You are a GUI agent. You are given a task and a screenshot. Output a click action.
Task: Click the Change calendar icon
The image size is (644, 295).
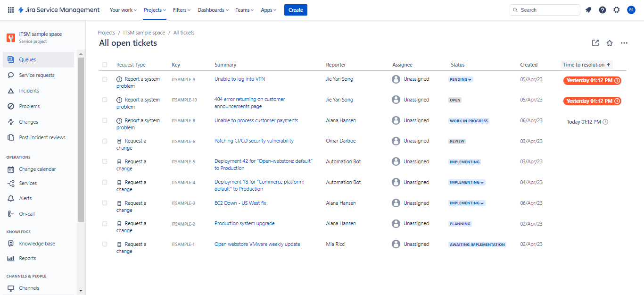[x=11, y=169]
